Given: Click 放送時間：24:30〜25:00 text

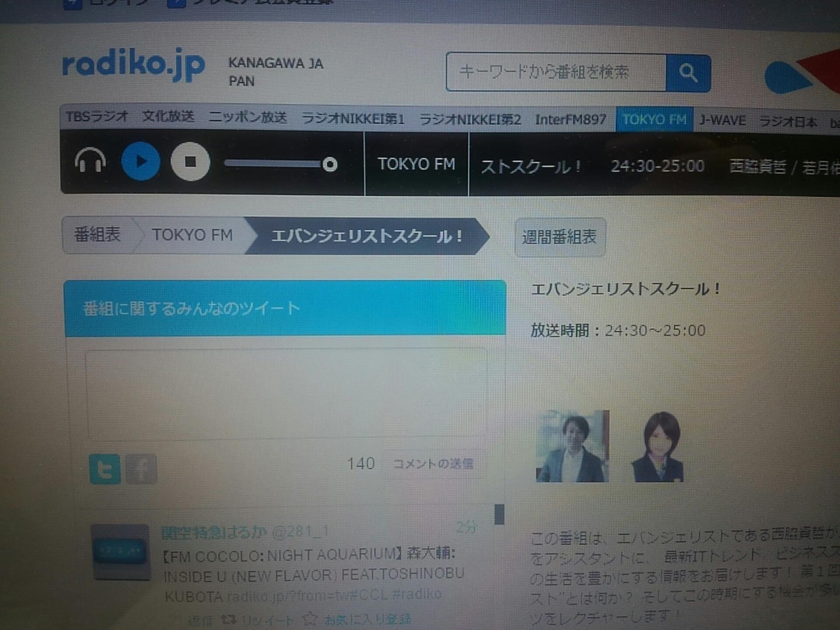Looking at the screenshot, I should pos(618,330).
